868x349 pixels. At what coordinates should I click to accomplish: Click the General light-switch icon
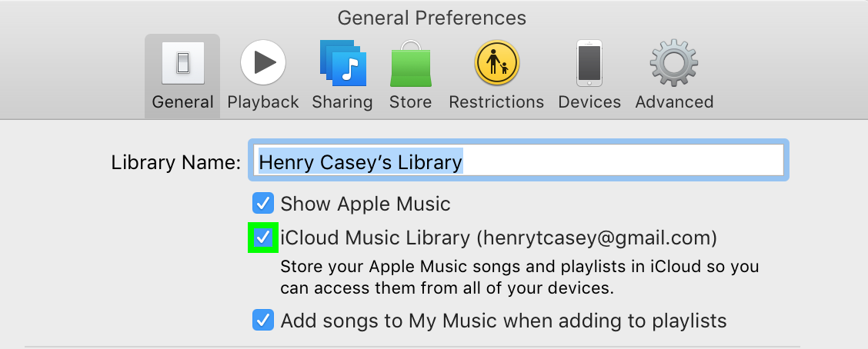[182, 63]
